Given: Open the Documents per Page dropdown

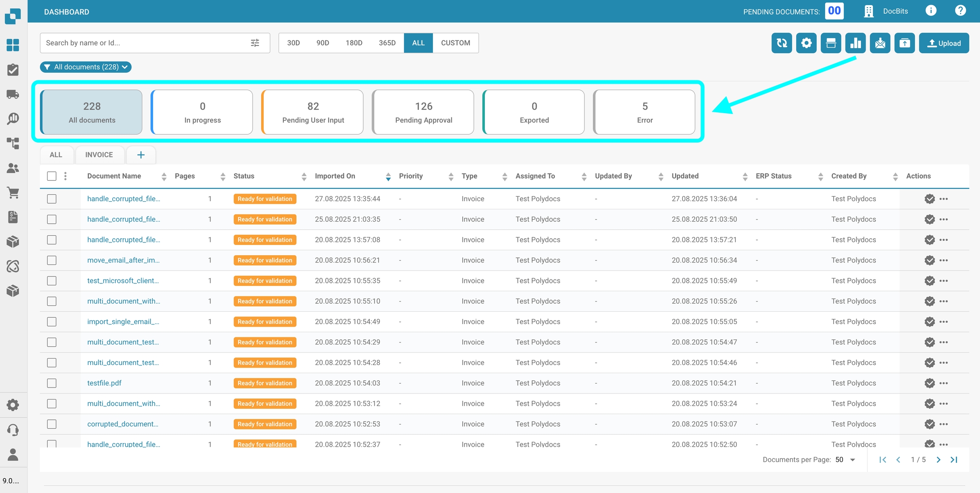Looking at the screenshot, I should (846, 460).
